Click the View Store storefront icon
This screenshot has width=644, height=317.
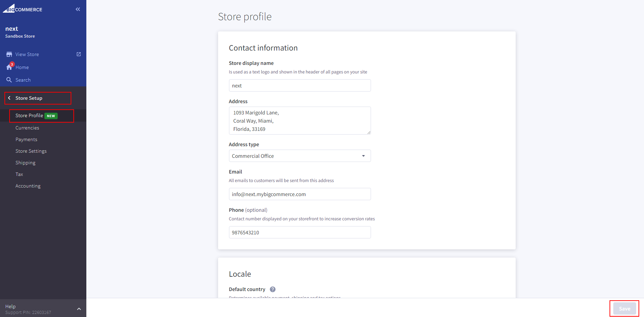pyautogui.click(x=9, y=54)
